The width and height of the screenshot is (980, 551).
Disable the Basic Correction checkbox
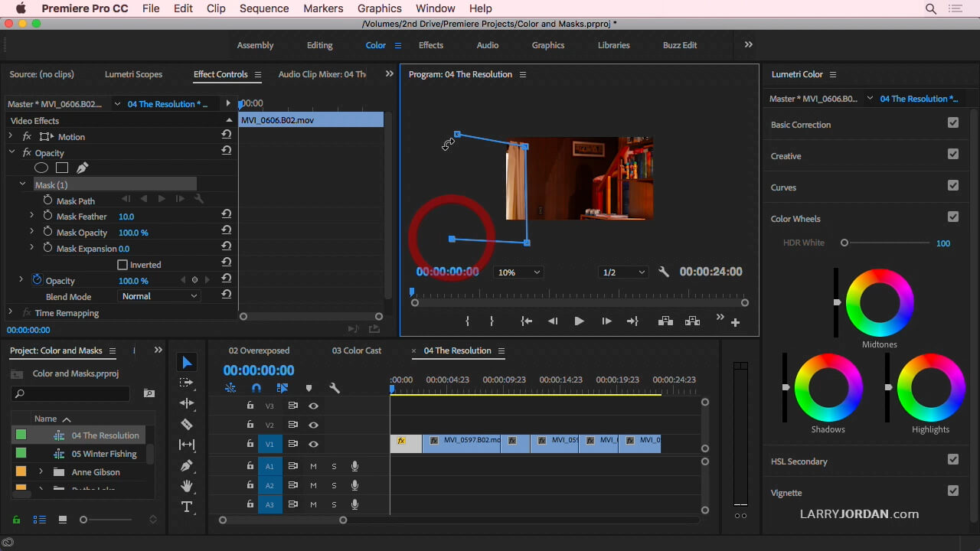(952, 122)
